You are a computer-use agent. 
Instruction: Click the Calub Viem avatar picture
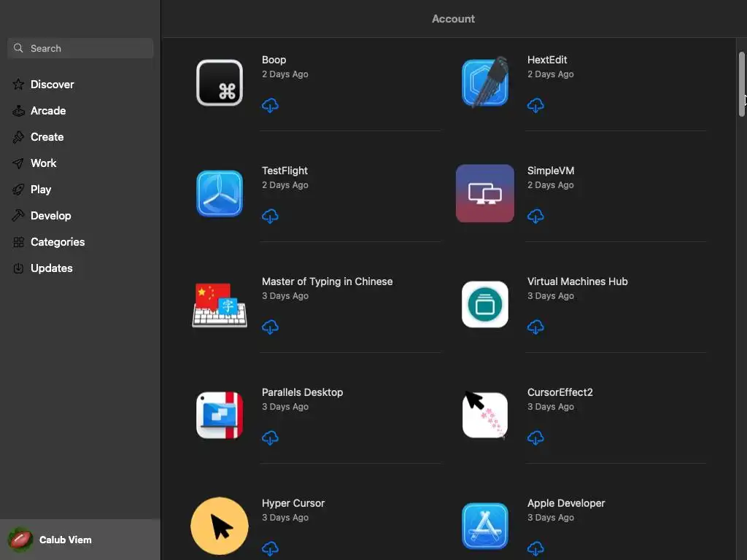(x=20, y=540)
